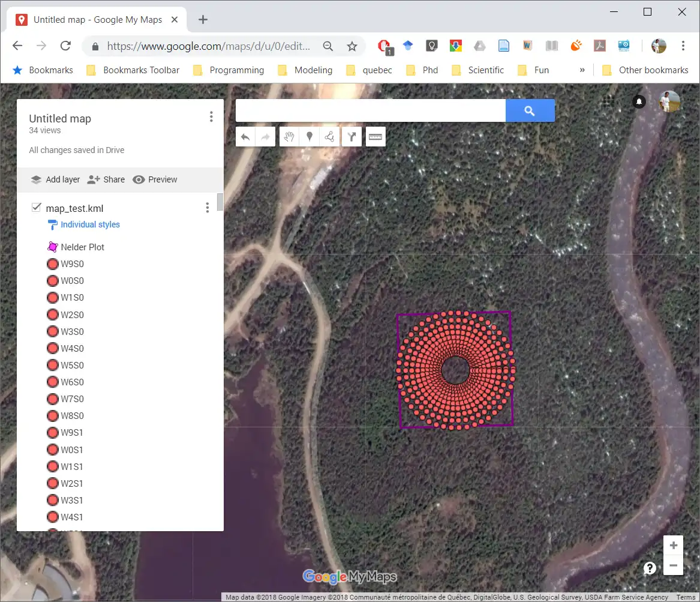Toggle the map_test.kml layer checkbox

[x=36, y=208]
